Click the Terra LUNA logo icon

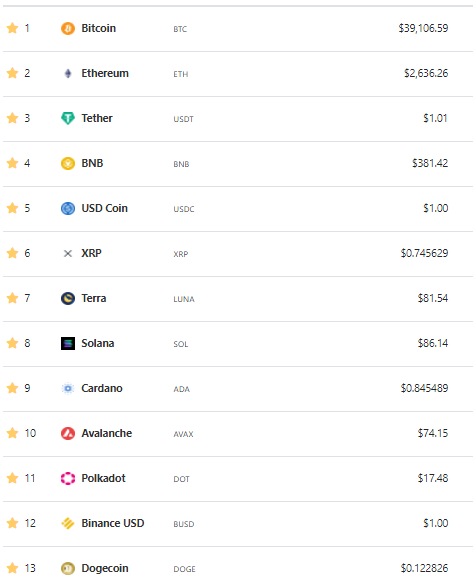pyautogui.click(x=68, y=298)
